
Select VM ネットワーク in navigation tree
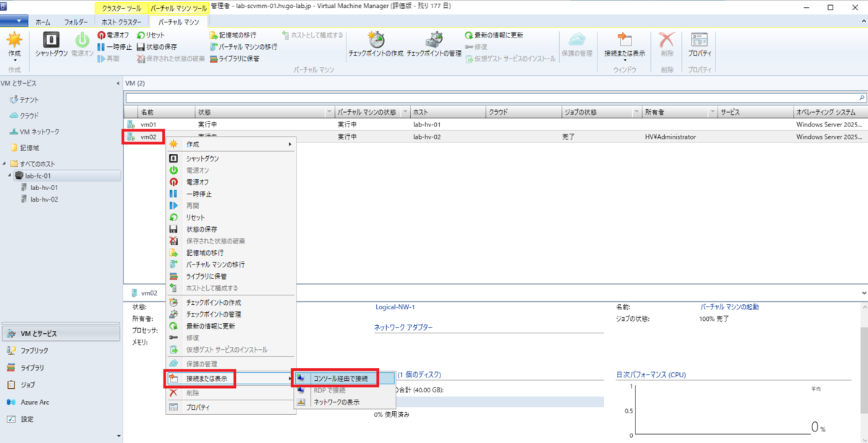coord(39,132)
